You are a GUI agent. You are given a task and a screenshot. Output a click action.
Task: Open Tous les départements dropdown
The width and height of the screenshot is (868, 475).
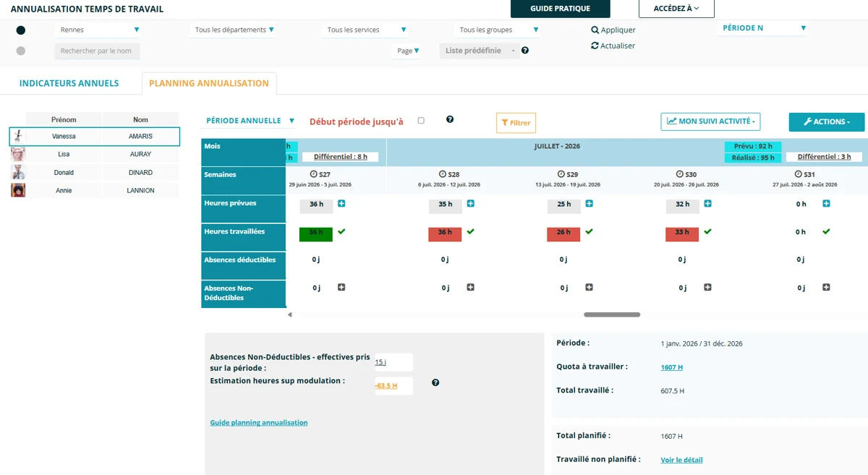click(x=234, y=30)
